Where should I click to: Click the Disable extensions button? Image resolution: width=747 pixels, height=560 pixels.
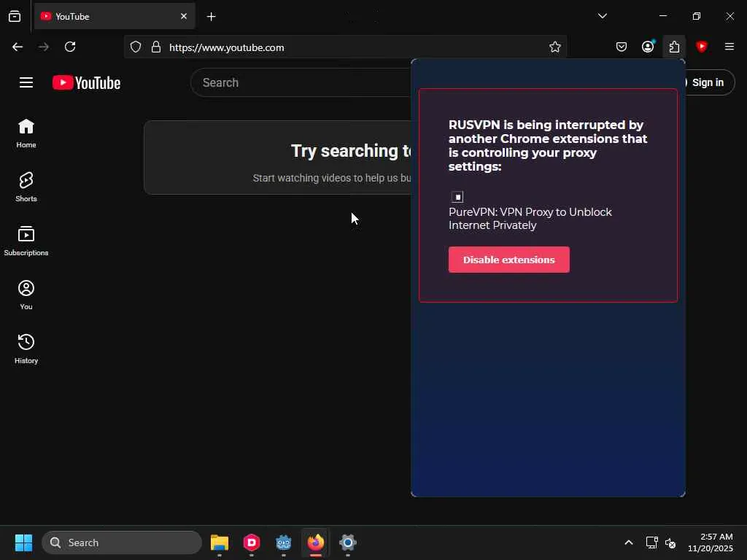point(508,260)
